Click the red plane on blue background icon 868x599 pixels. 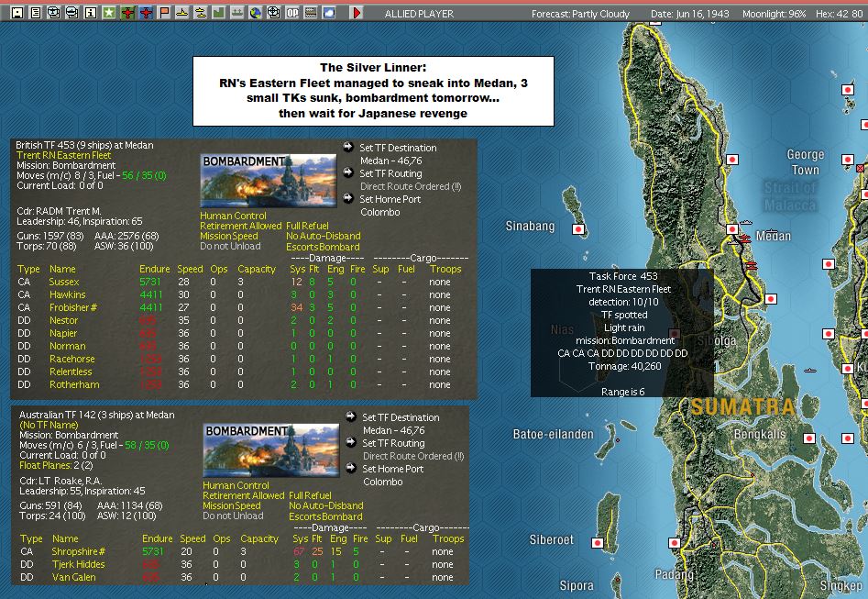point(146,12)
